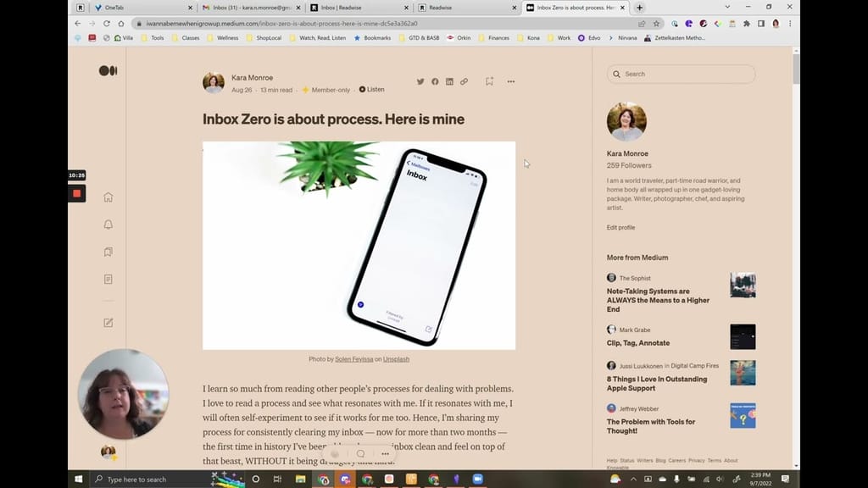Click the Medium logo

point(108,71)
